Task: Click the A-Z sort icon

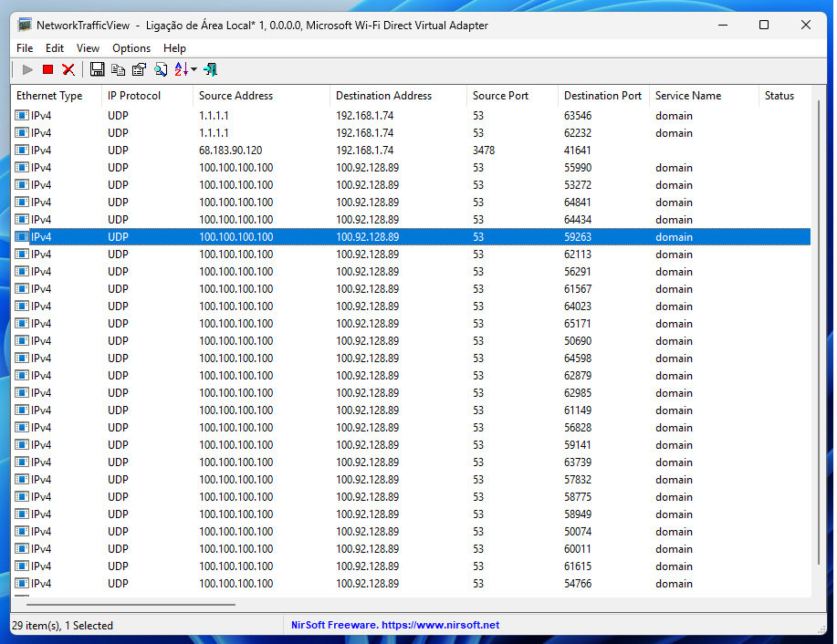Action: click(182, 69)
